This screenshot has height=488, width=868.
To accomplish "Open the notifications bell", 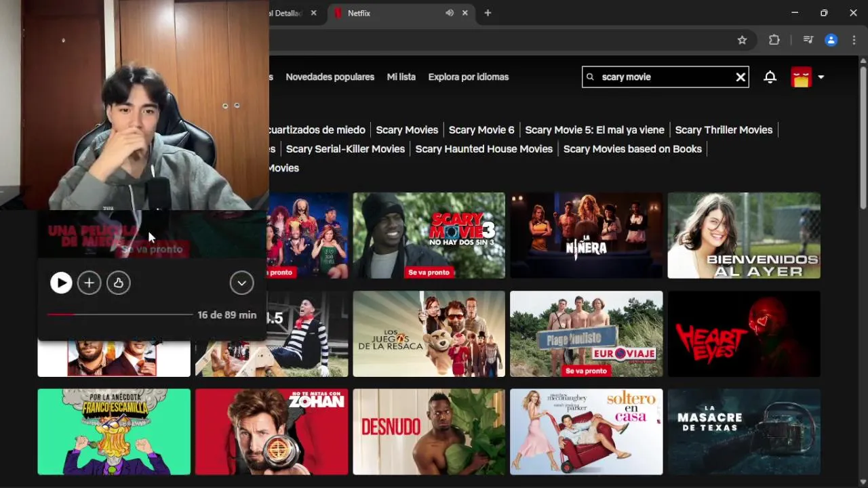I will pyautogui.click(x=770, y=77).
